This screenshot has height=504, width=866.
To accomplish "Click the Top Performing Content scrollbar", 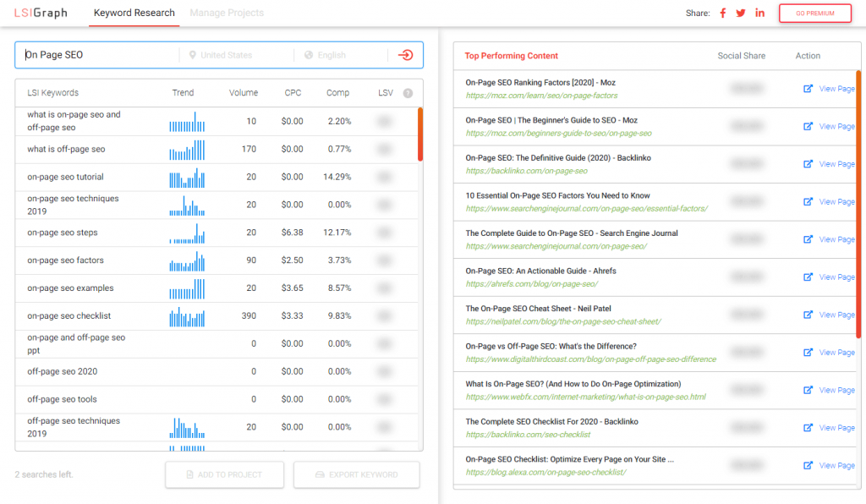I will coord(858,204).
